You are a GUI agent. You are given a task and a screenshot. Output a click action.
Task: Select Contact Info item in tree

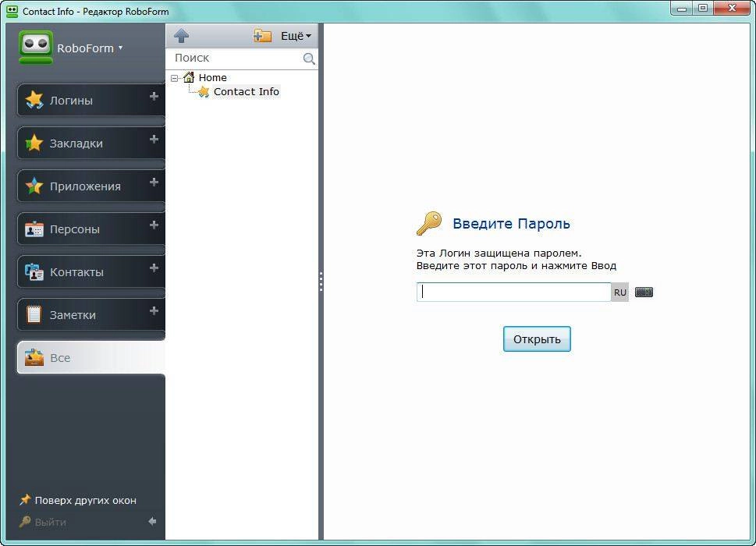246,91
